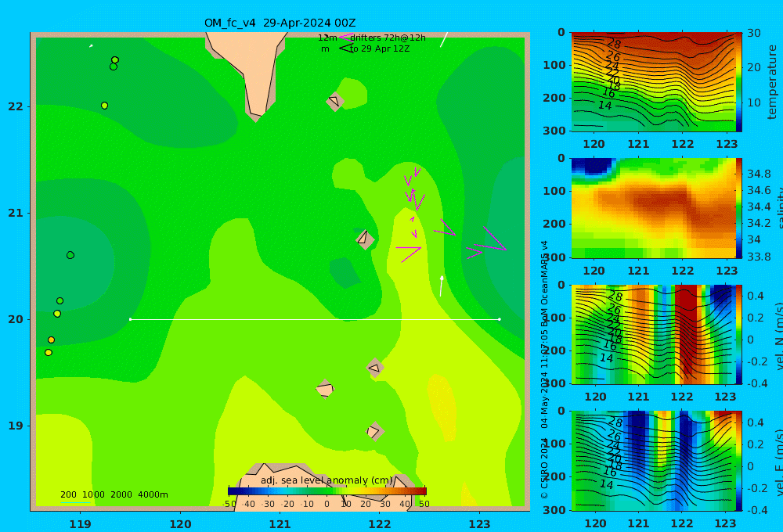Viewport: 783px width, 532px height.
Task: Click the island marker near 19N 122E
Action: [374, 431]
